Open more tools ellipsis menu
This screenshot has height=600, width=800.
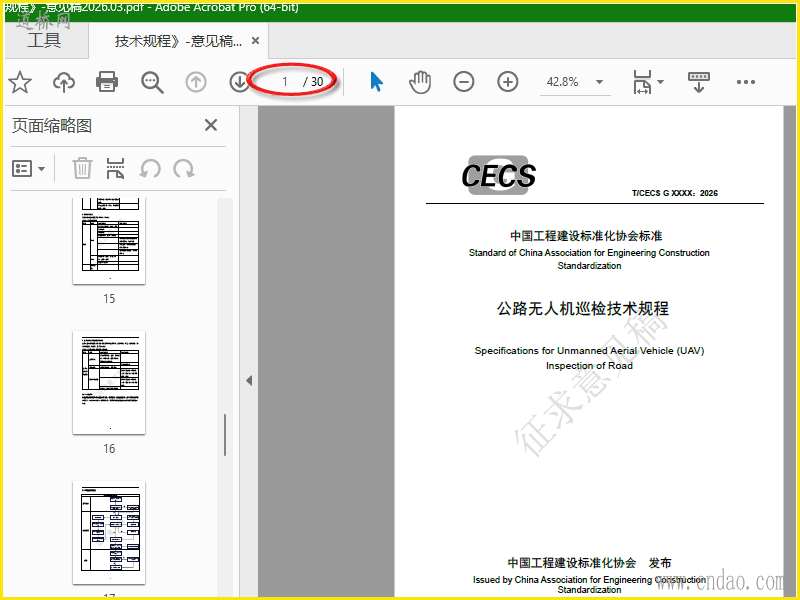pos(745,82)
